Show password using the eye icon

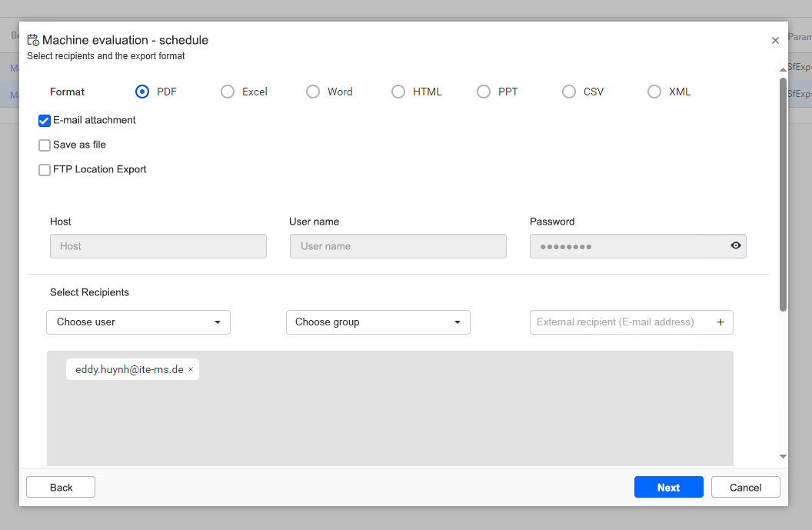click(x=736, y=246)
